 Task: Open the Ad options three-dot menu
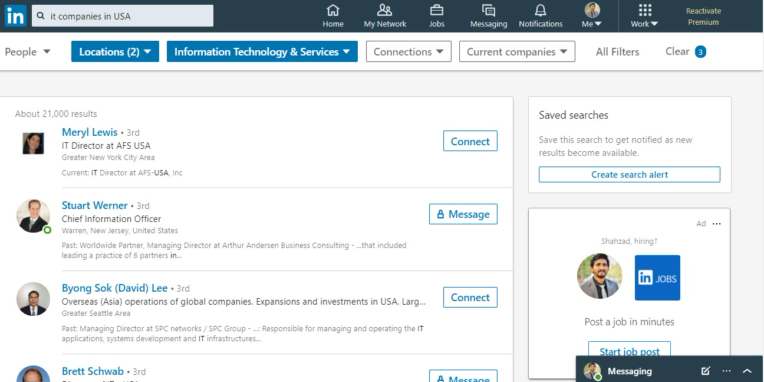pyautogui.click(x=716, y=224)
